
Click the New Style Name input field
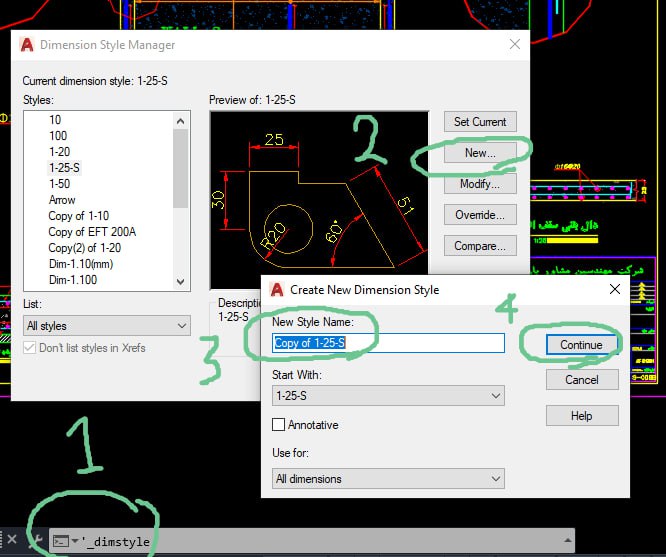point(388,343)
